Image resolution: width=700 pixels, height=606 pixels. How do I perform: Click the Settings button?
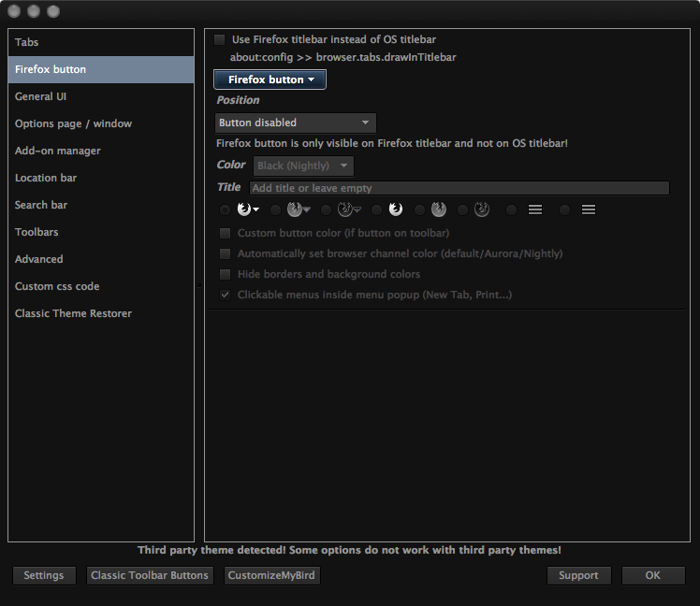[44, 575]
